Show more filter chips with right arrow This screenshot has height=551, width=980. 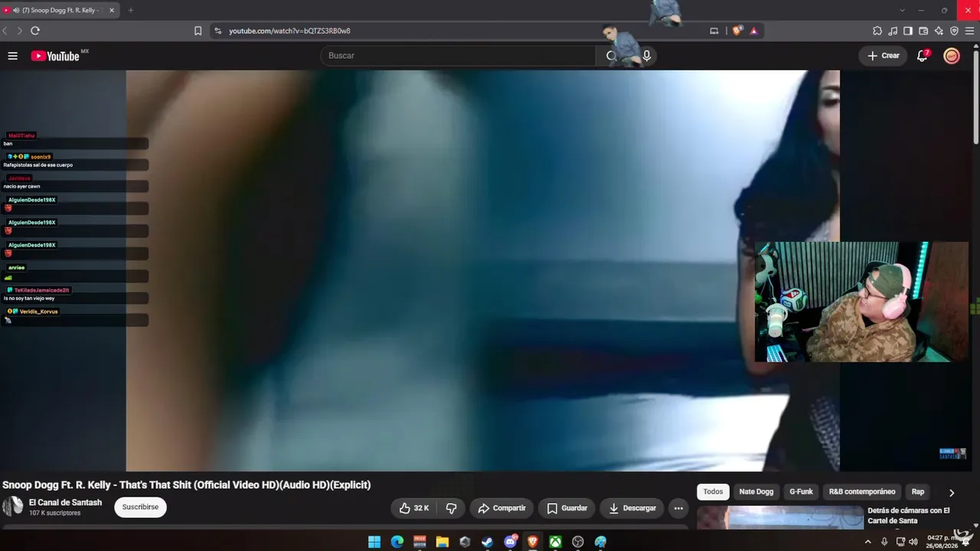[x=952, y=493]
